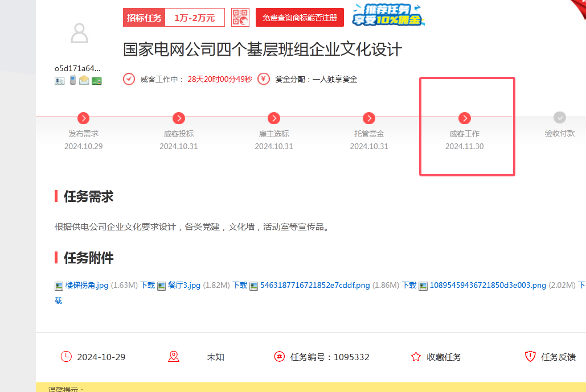Open the 餐厅3.jpg attachment link
Viewport: 586px width, 392px height.
point(185,285)
